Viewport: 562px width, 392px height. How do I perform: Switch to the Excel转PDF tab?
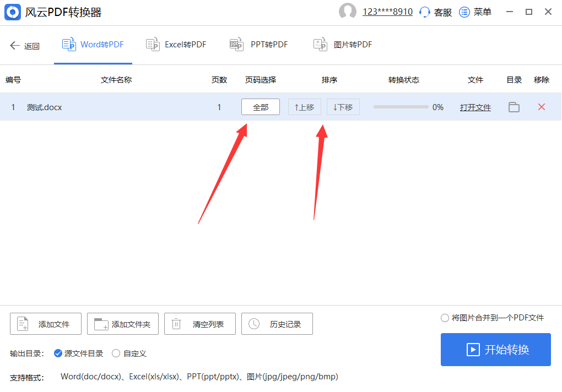coord(176,44)
